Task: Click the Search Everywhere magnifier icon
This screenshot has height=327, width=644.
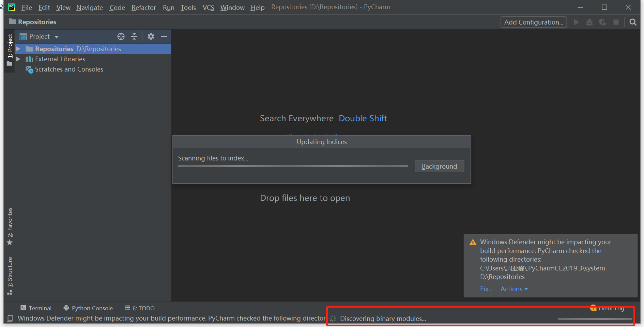Action: click(633, 22)
